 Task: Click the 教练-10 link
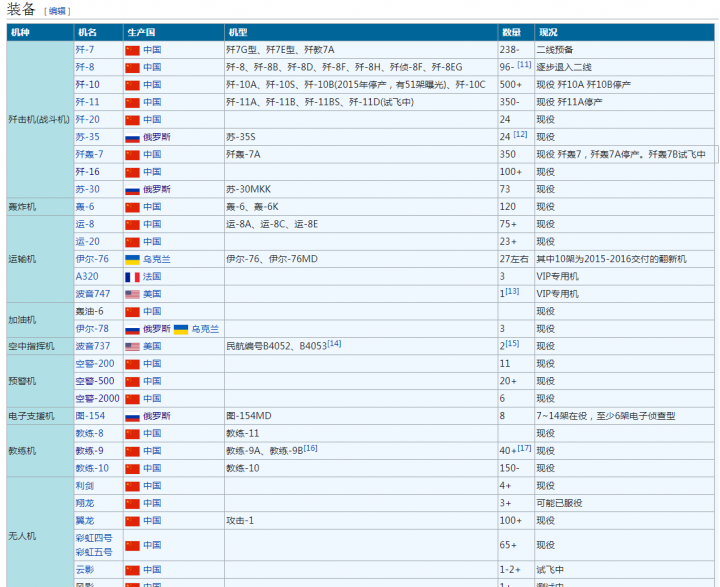point(92,468)
